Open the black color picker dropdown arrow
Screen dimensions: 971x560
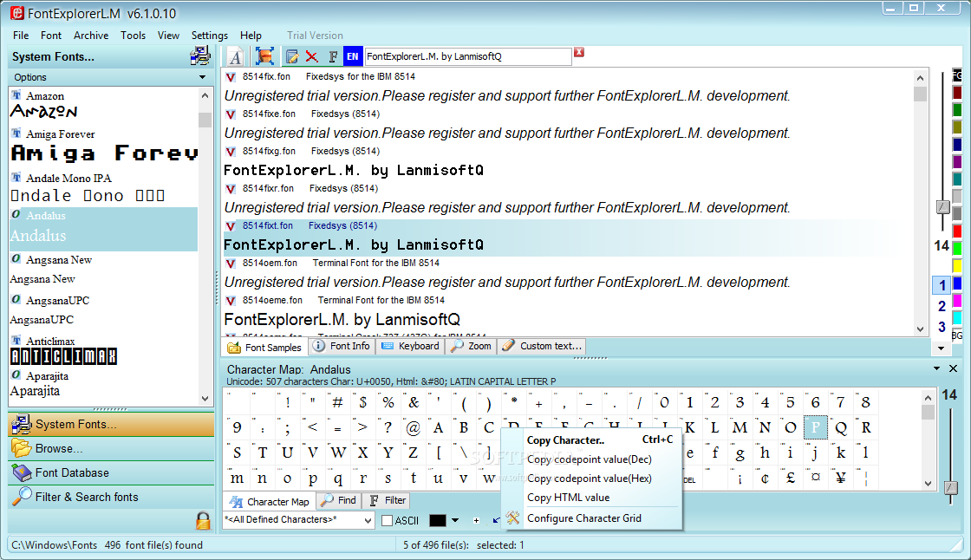click(x=455, y=520)
